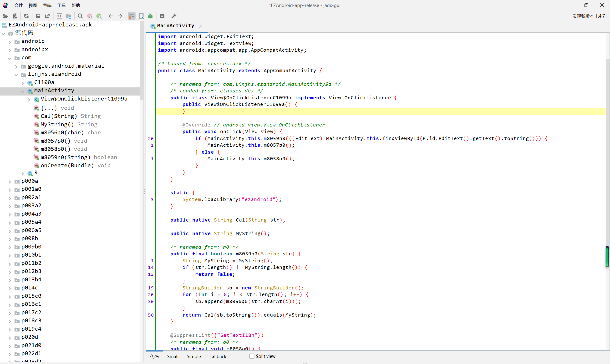This screenshot has height=364, width=610.
Task: Open the 导航 menu
Action: pyautogui.click(x=47, y=5)
